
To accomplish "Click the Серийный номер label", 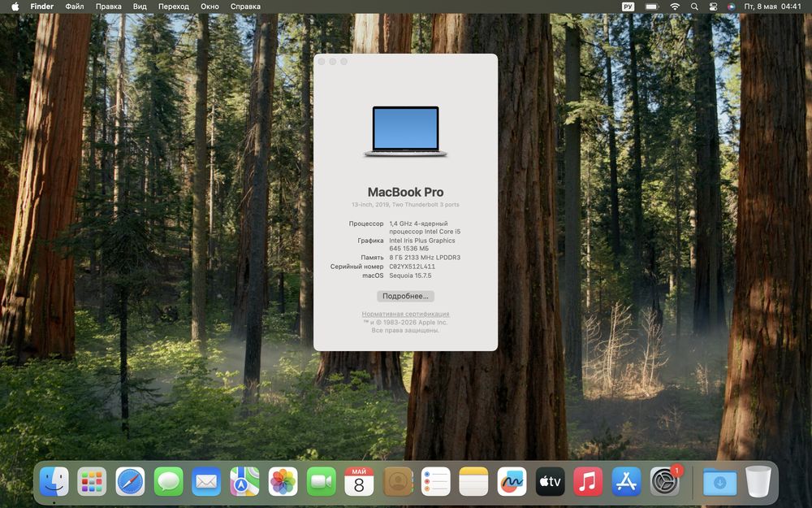I will point(356,267).
